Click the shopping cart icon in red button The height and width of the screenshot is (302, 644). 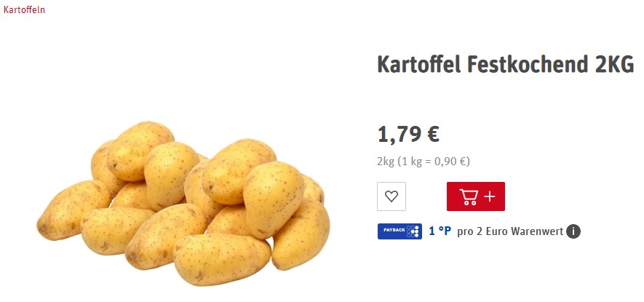pyautogui.click(x=469, y=196)
